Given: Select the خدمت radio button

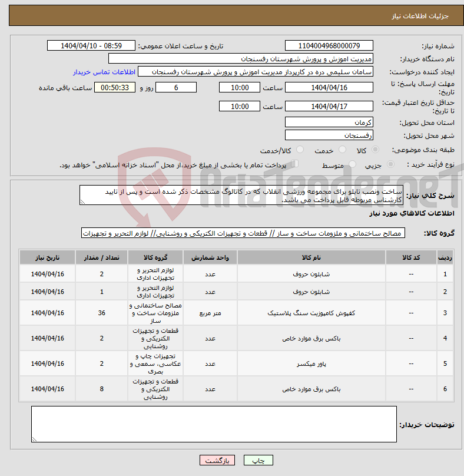Looking at the screenshot, I should pos(342,150).
